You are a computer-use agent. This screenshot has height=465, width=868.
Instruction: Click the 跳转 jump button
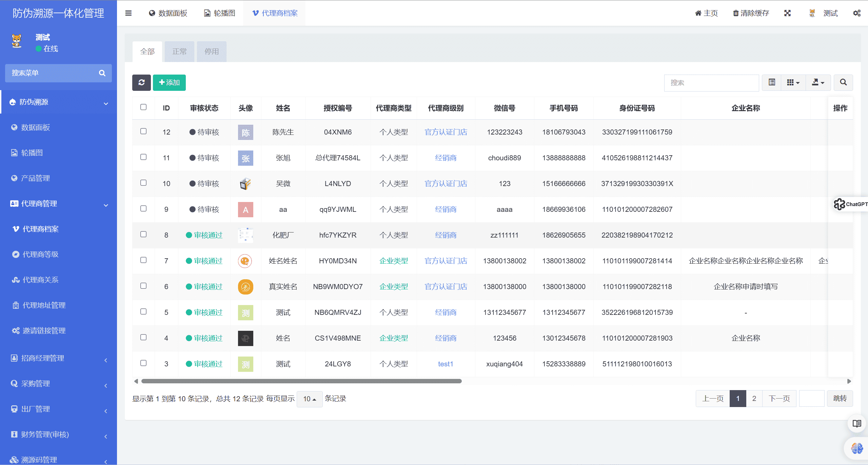(840, 399)
